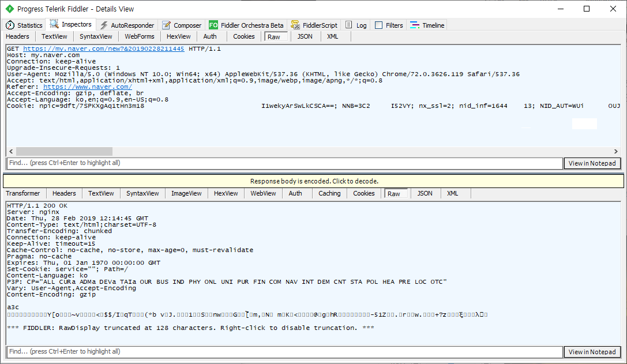
Task: Click 'Response body is encoded' decode bar
Action: click(314, 181)
